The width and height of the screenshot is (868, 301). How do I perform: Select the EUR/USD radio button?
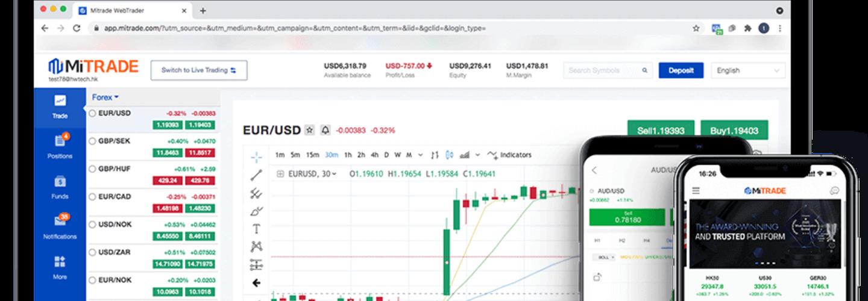[x=92, y=113]
